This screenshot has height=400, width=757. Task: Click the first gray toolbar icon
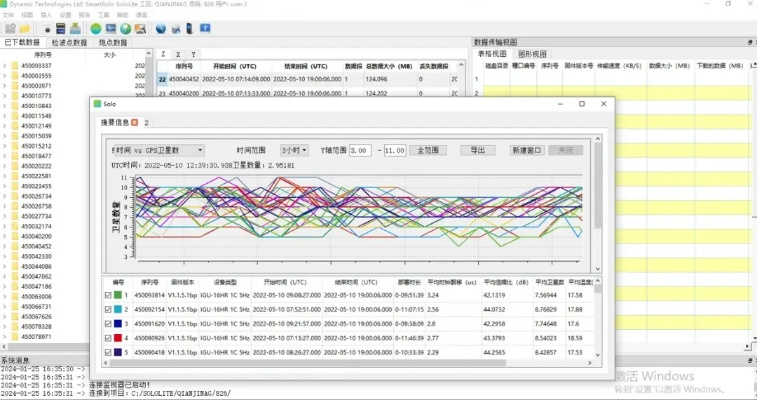[x=9, y=28]
